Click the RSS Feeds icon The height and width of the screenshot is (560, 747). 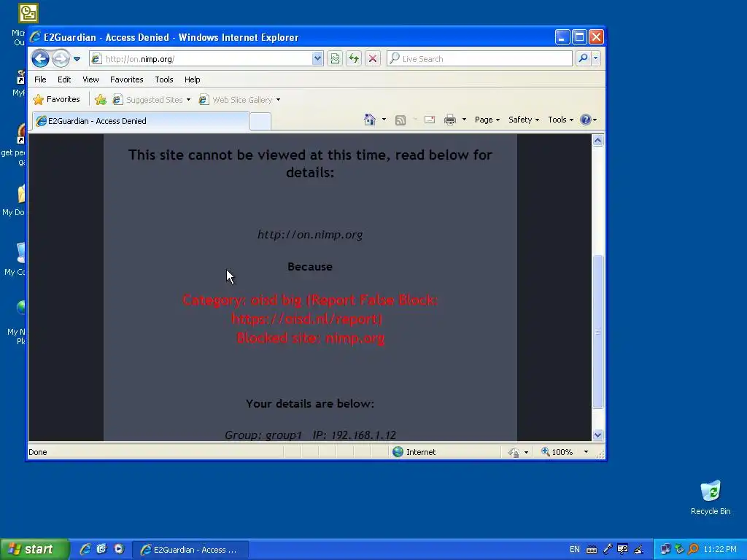coord(400,120)
